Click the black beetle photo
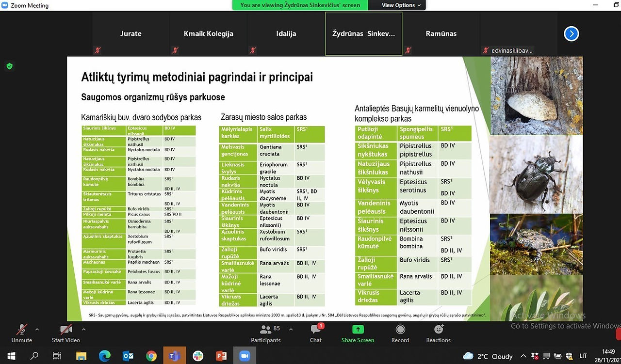The width and height of the screenshot is (621, 364). [537, 174]
